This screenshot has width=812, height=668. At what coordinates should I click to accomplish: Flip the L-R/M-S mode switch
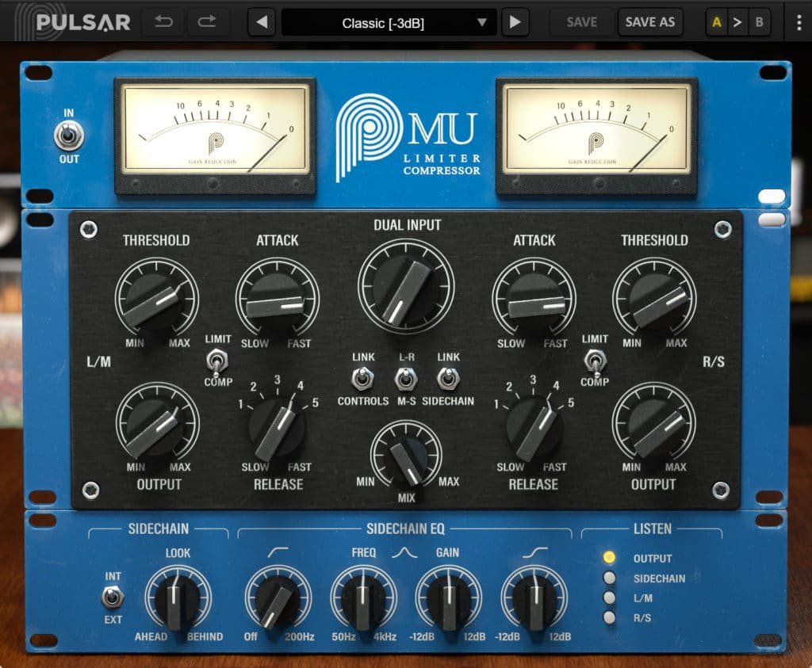click(x=405, y=380)
